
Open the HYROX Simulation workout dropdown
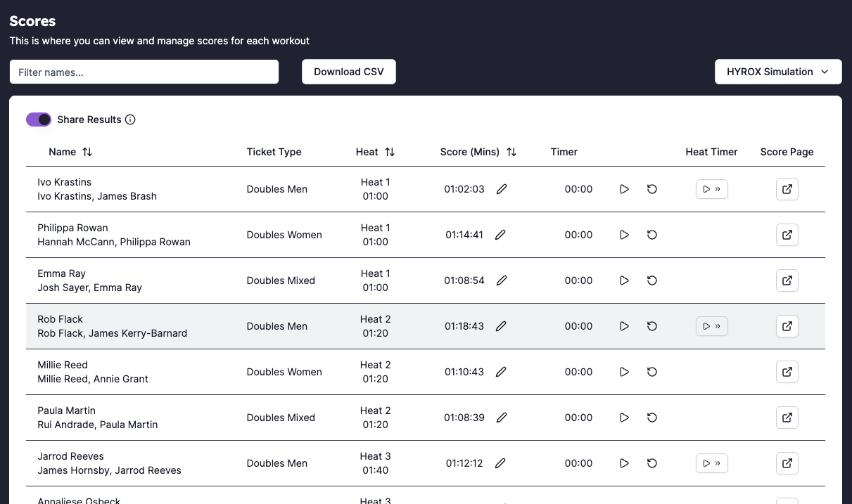tap(778, 72)
